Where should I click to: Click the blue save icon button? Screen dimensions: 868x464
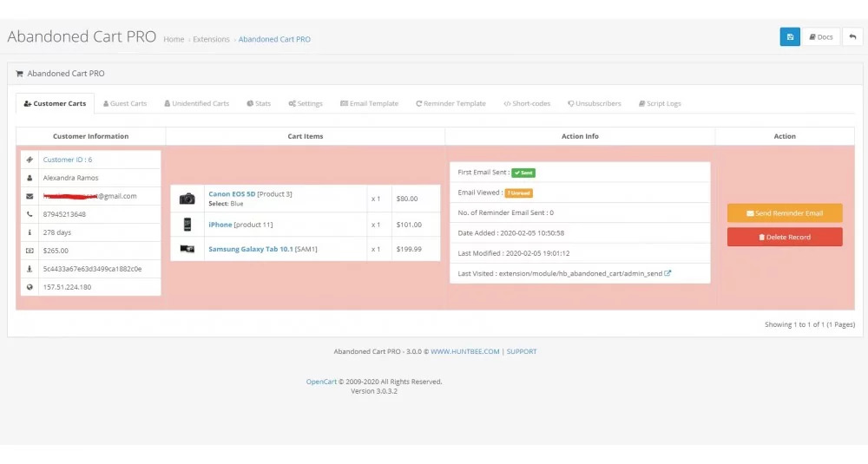coord(790,37)
